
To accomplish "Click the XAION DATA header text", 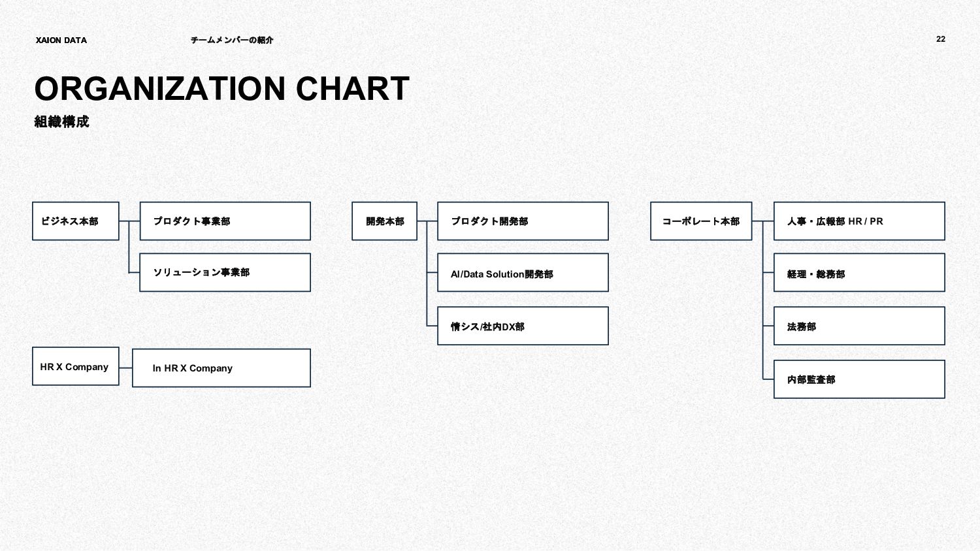I will point(61,40).
